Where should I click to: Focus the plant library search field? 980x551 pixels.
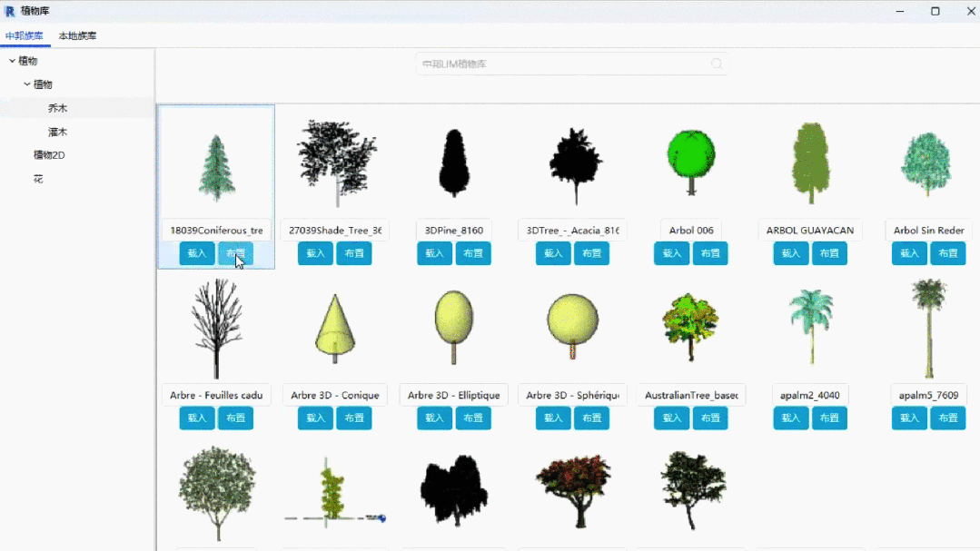pyautogui.click(x=571, y=64)
